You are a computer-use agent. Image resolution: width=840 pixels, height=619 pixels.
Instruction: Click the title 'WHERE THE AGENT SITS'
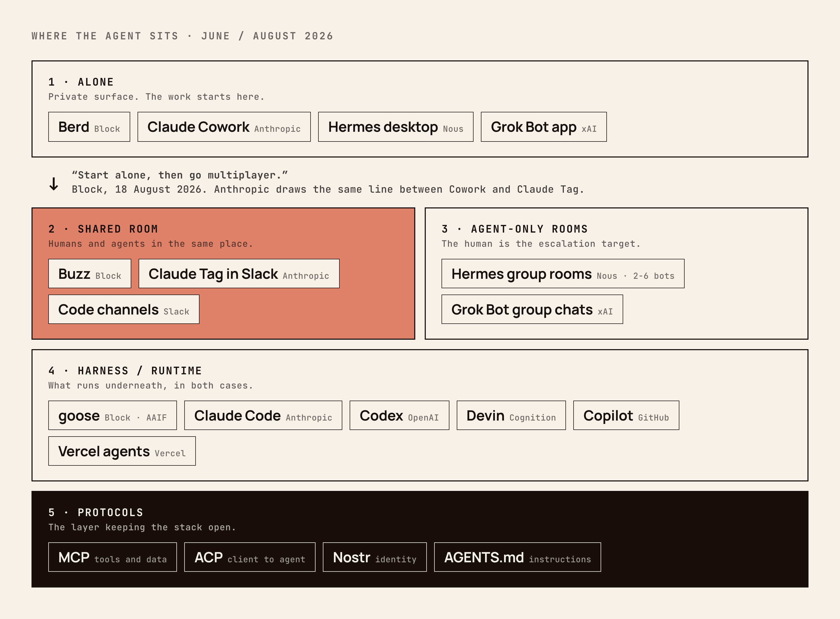pos(105,36)
